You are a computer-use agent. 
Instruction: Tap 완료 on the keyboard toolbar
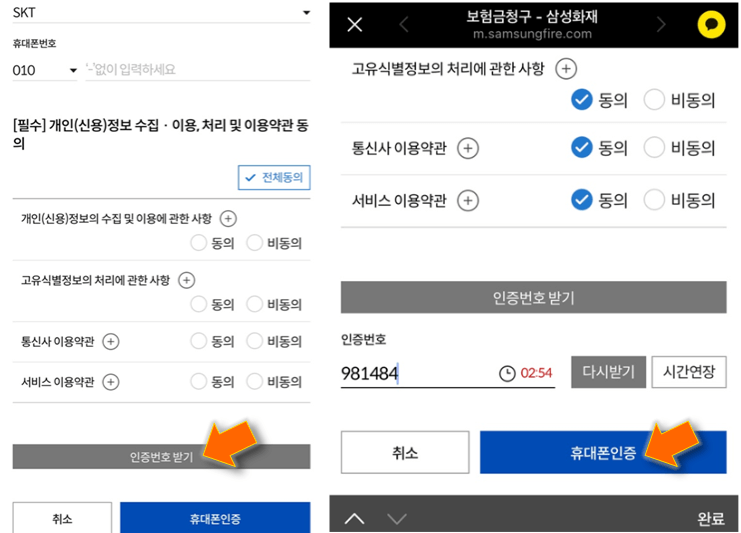[x=711, y=518]
